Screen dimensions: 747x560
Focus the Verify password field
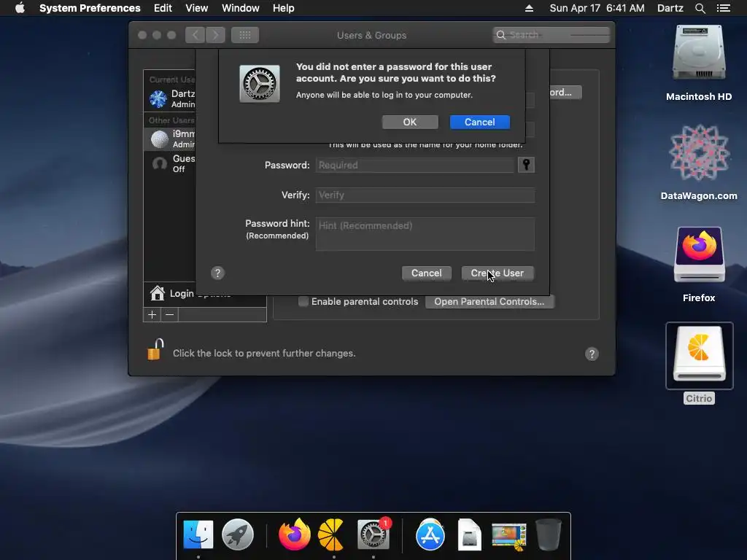425,195
